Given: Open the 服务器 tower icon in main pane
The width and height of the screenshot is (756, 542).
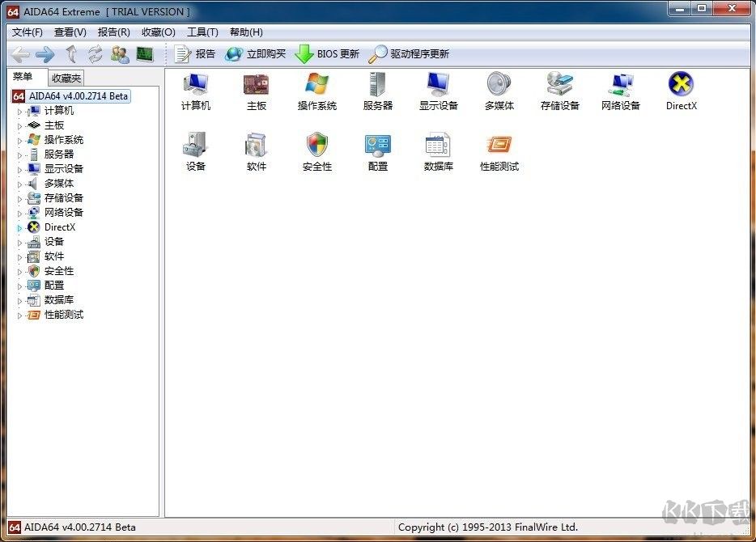Looking at the screenshot, I should point(377,84).
